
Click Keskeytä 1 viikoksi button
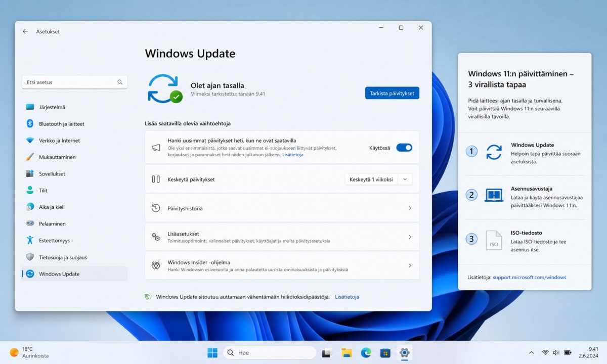click(x=371, y=179)
